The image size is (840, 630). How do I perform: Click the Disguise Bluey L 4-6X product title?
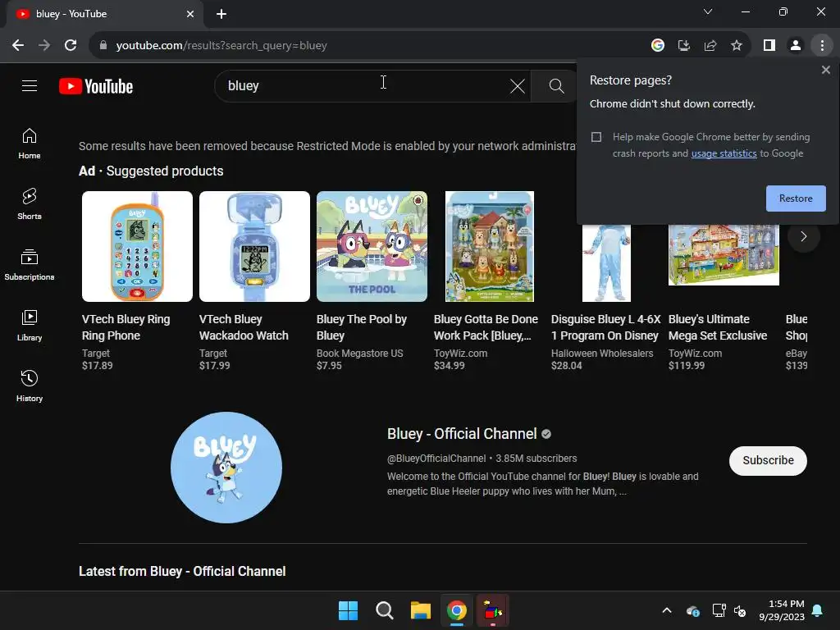(605, 327)
